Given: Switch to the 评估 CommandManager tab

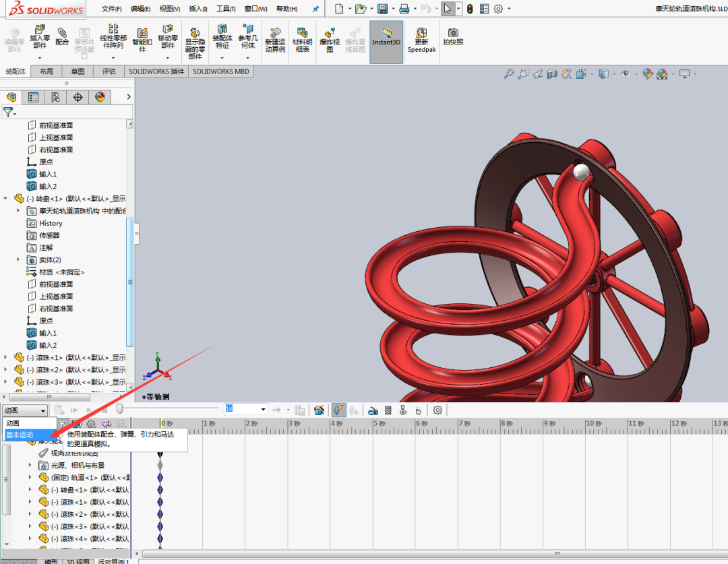Looking at the screenshot, I should [108, 71].
